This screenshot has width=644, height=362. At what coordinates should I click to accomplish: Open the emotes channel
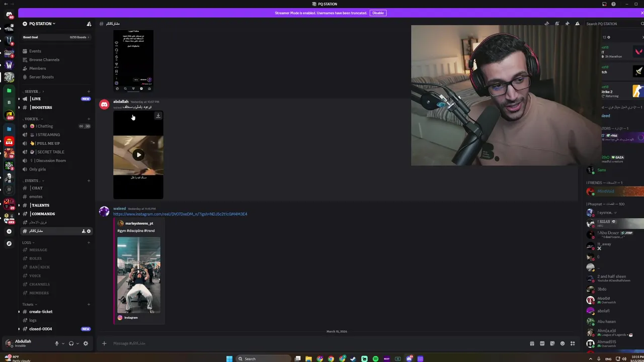coord(56,197)
